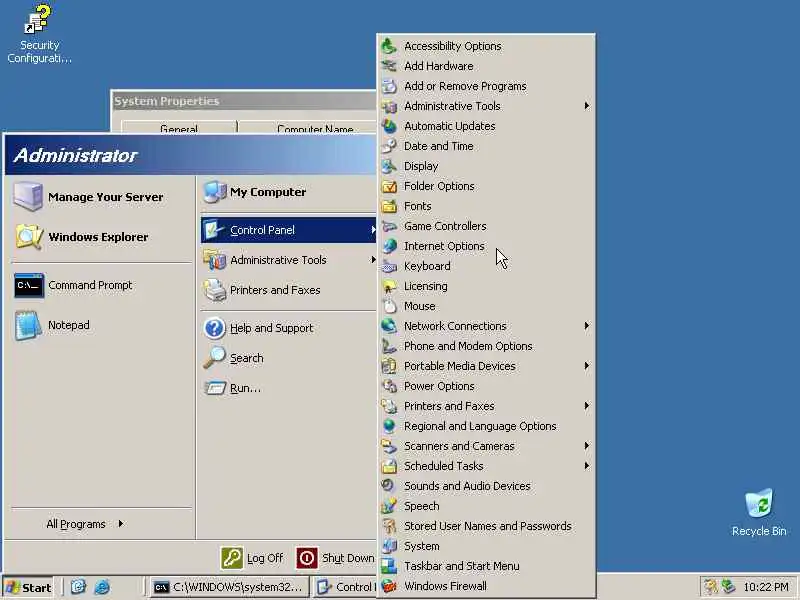800x600 pixels.
Task: Expand All Programs arrow in Start menu
Action: point(121,523)
